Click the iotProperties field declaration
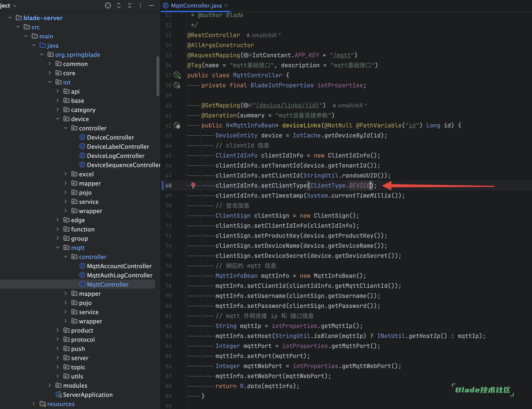Viewport: 532px width, 409px height. pos(340,85)
